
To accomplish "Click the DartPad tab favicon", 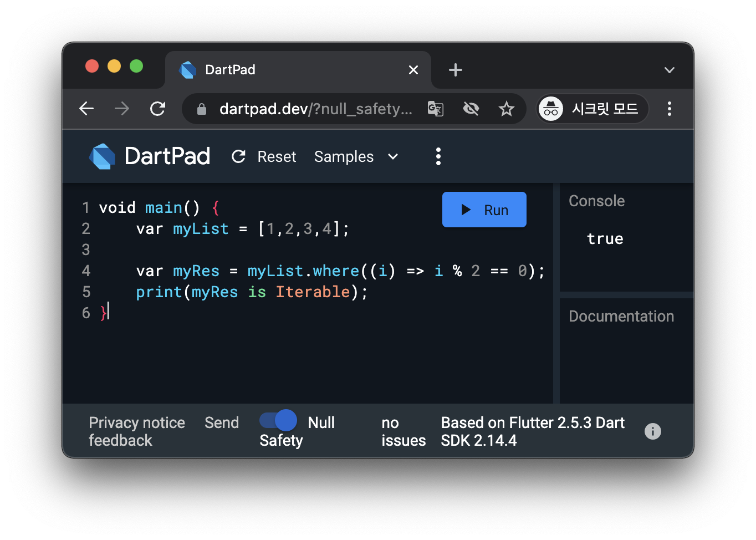I will click(x=188, y=70).
